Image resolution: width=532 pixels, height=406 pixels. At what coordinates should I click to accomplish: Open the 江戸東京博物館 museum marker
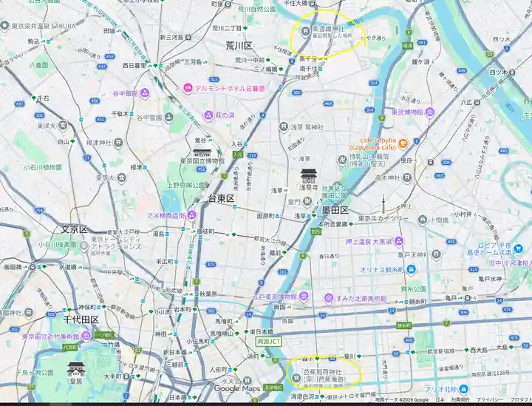click(304, 297)
